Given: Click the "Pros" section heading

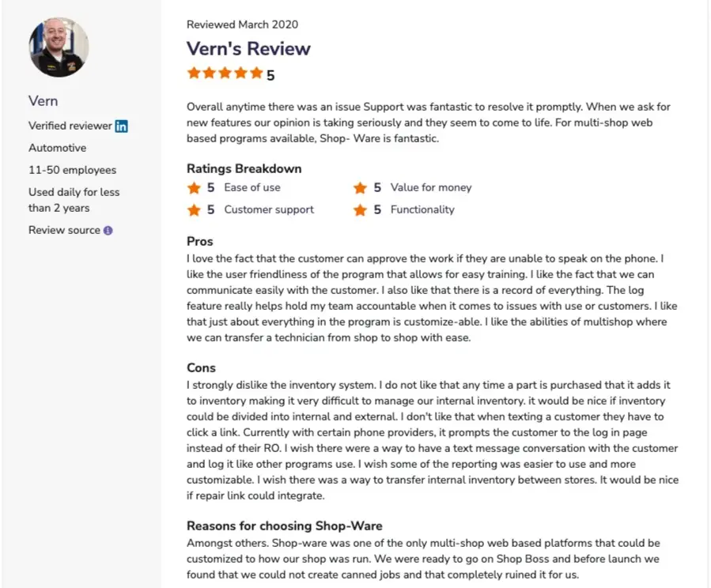Looking at the screenshot, I should 200,242.
